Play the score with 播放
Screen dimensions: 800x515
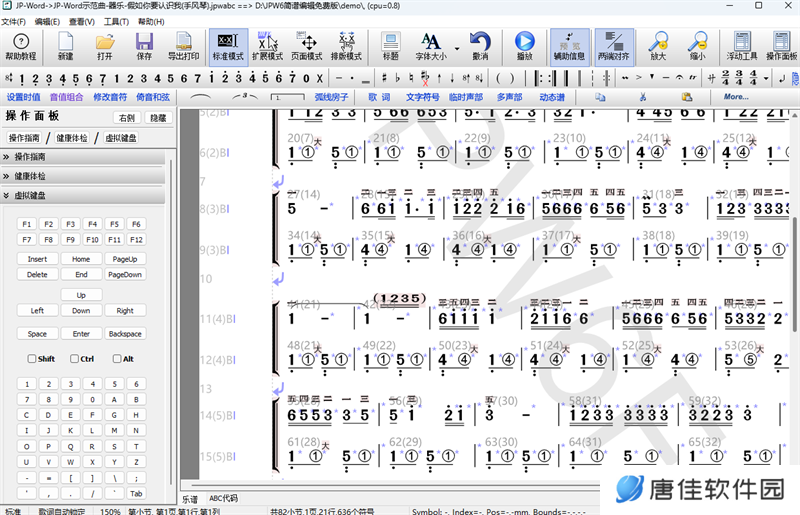pyautogui.click(x=524, y=47)
